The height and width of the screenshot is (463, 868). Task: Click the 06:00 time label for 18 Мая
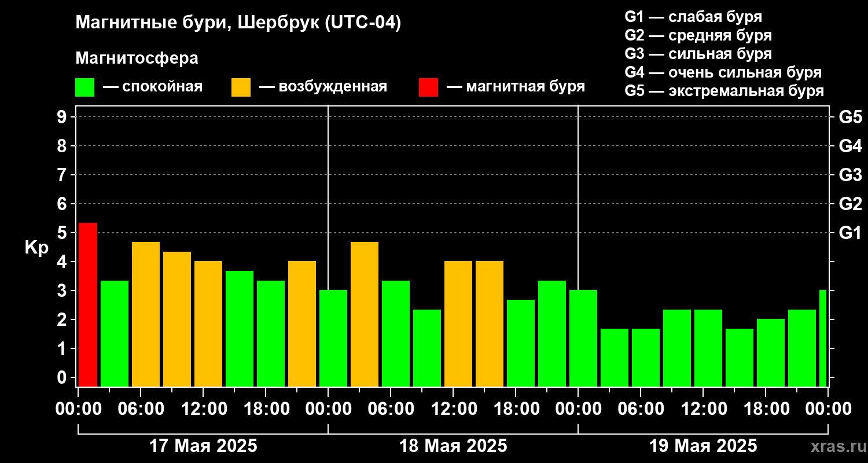click(391, 409)
